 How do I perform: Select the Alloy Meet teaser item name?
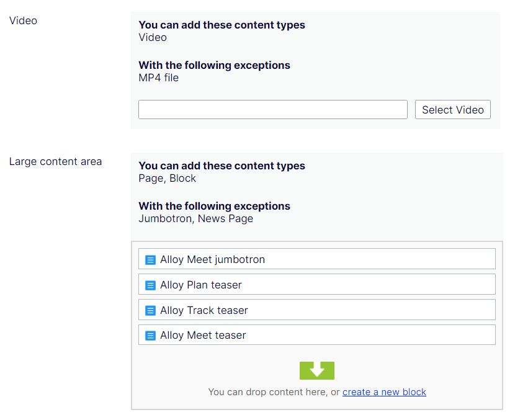point(203,336)
